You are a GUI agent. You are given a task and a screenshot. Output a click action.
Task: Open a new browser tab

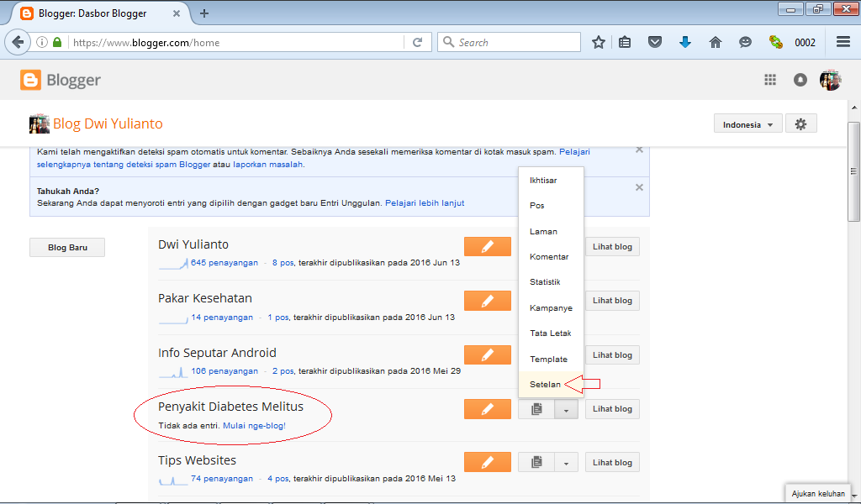204,13
